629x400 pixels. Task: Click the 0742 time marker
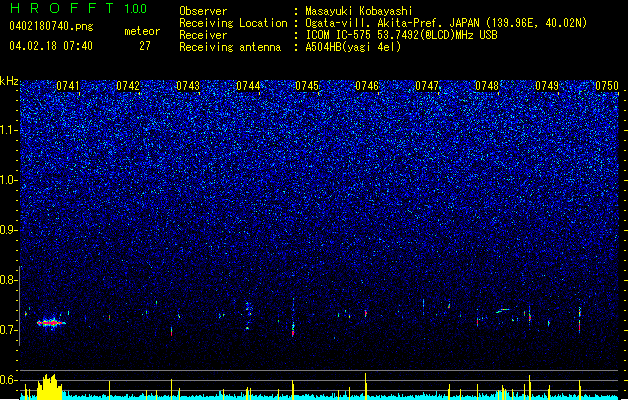[128, 86]
